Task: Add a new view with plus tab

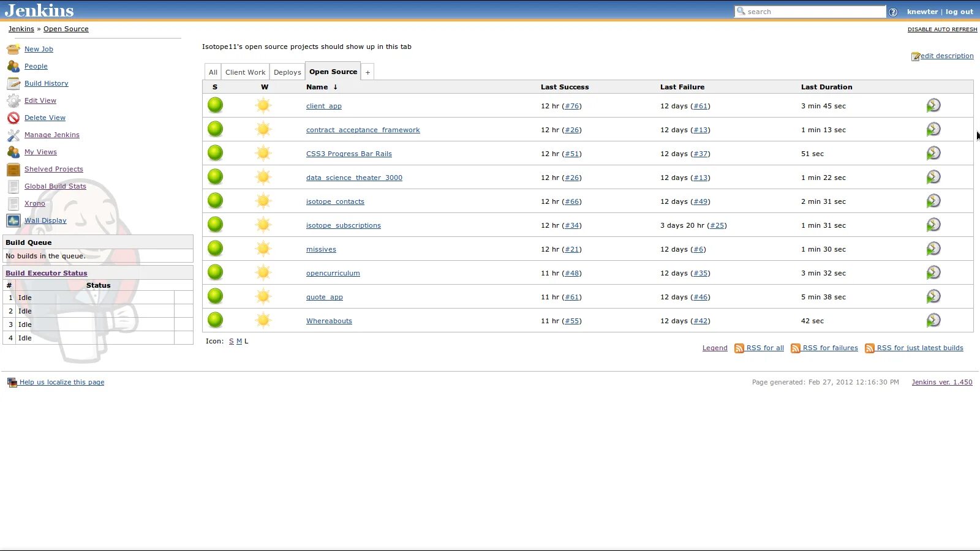Action: pos(367,72)
